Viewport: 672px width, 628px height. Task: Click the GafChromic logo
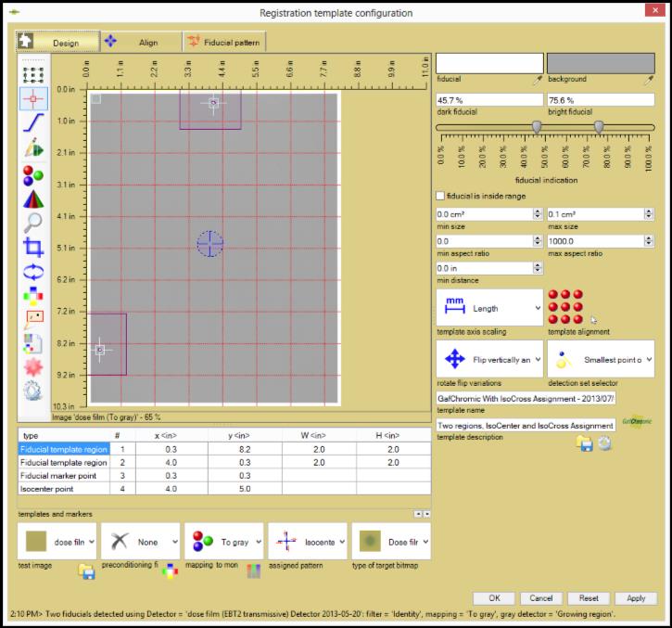pos(637,421)
